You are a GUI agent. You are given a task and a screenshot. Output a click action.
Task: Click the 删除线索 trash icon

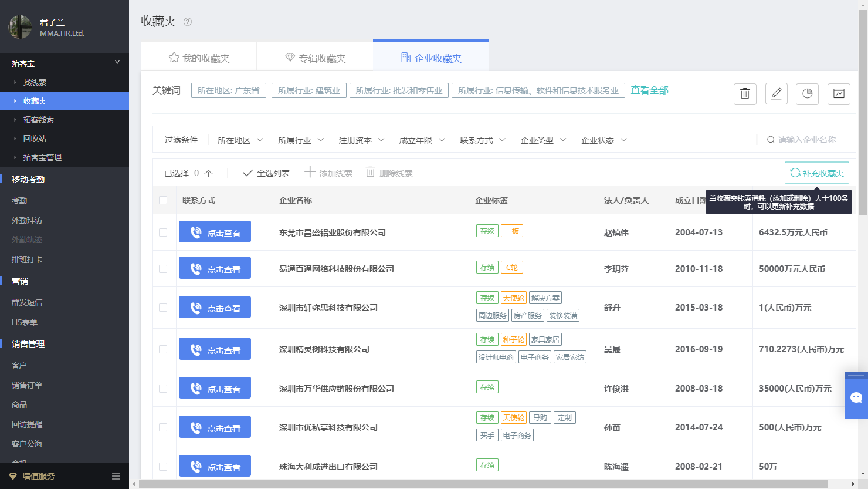tap(370, 172)
